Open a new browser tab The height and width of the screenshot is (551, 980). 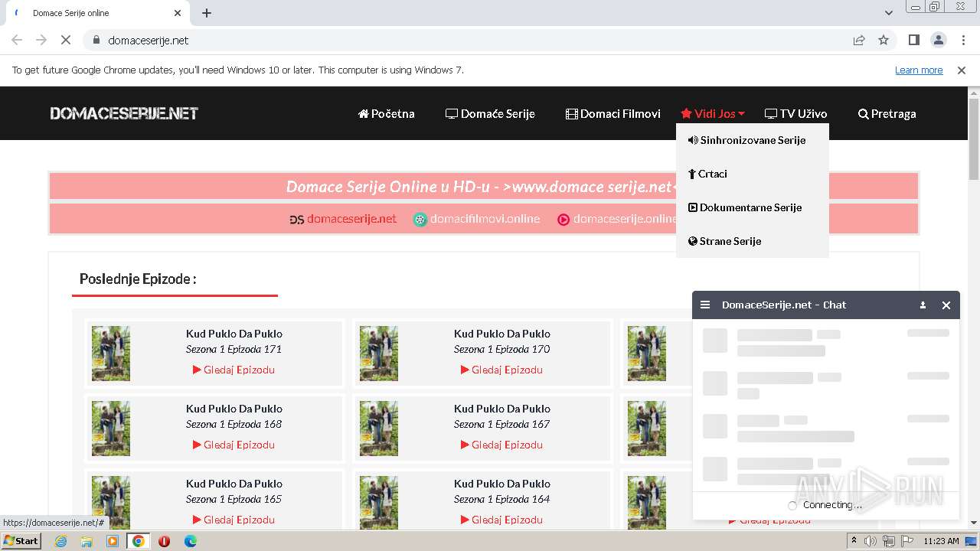coord(207,13)
